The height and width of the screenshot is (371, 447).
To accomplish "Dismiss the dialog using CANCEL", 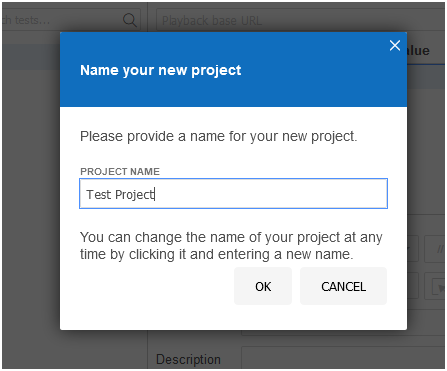I will 343,286.
